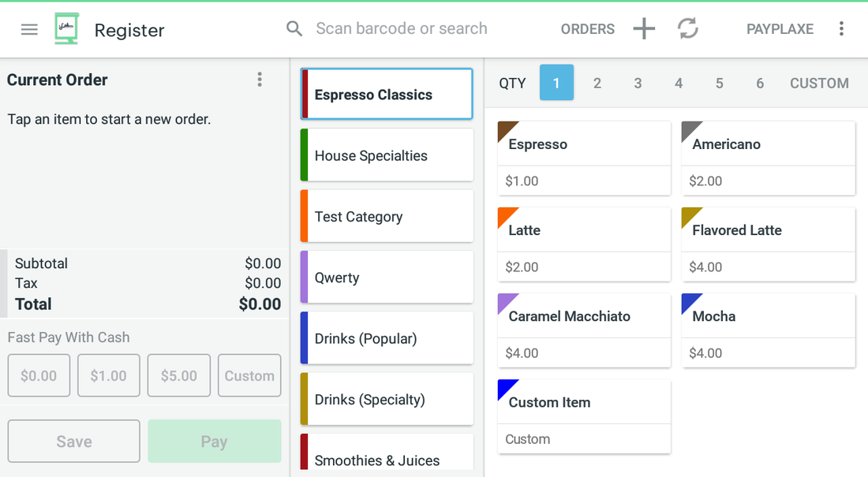Open the hamburger navigation menu
The width and height of the screenshot is (868, 477).
coord(29,29)
